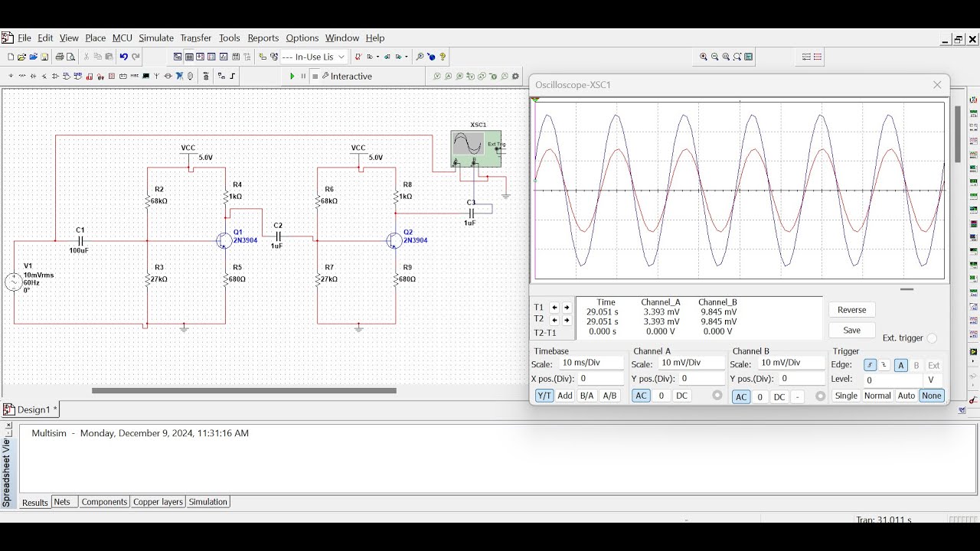Click the Undo arrow icon

(123, 57)
